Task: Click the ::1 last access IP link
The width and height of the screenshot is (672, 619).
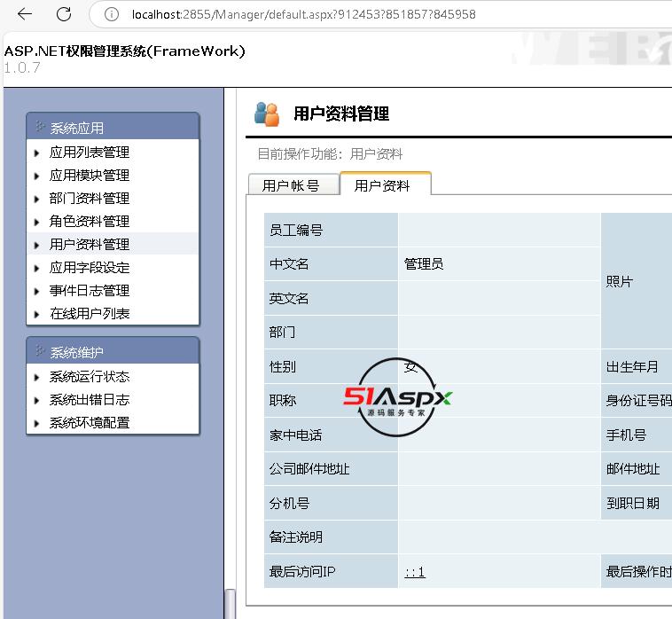Action: click(x=414, y=572)
